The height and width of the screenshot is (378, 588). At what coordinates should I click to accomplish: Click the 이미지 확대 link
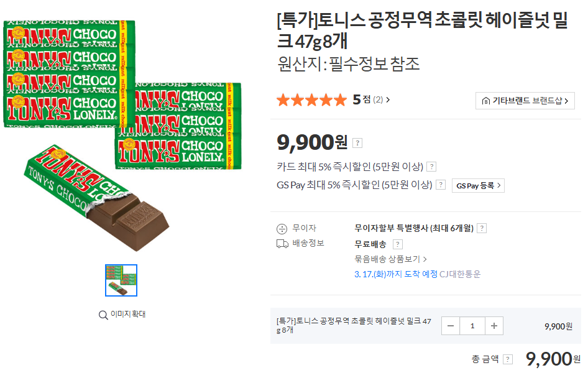pyautogui.click(x=127, y=315)
